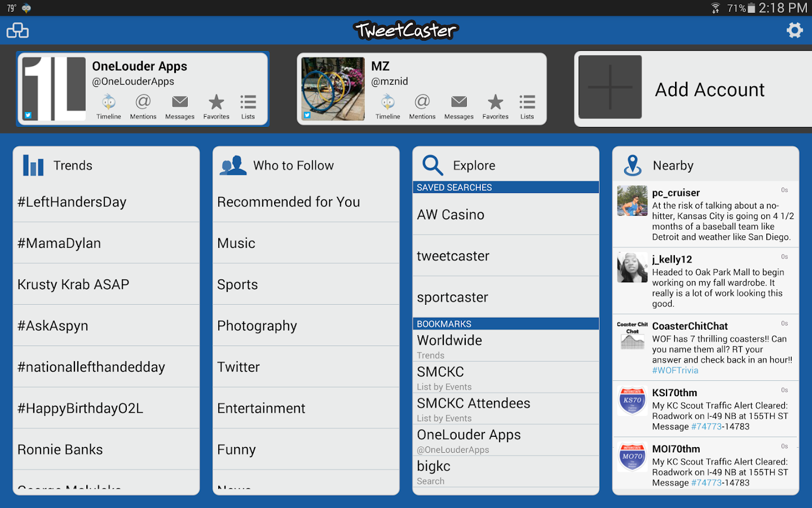Viewport: 812px width, 508px height.
Task: Select Sports follow category
Action: pyautogui.click(x=306, y=284)
